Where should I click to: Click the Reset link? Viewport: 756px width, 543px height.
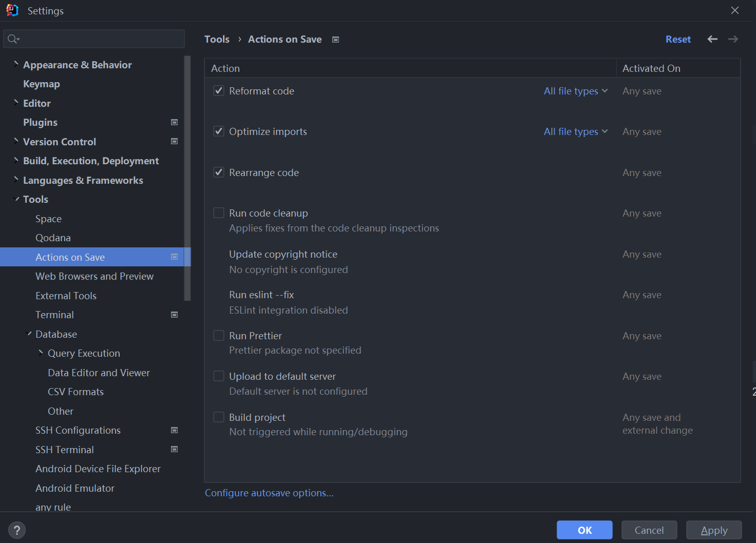tap(678, 38)
